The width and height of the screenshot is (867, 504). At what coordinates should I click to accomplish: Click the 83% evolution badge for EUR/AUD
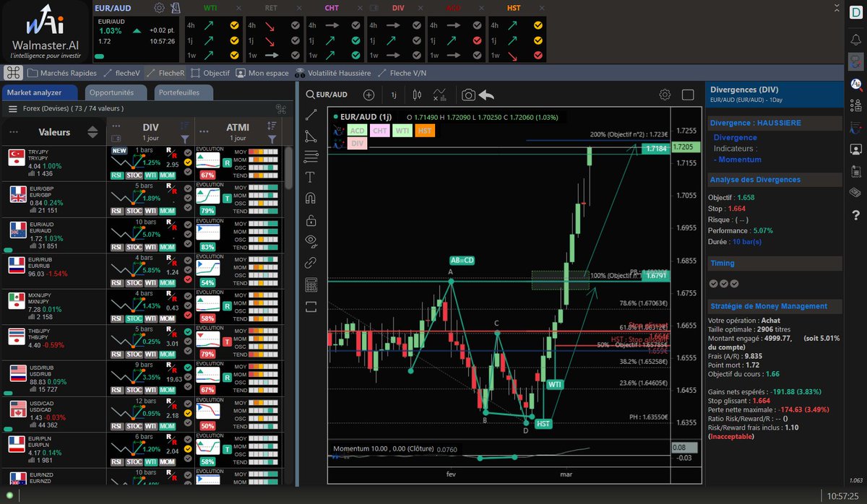point(208,246)
